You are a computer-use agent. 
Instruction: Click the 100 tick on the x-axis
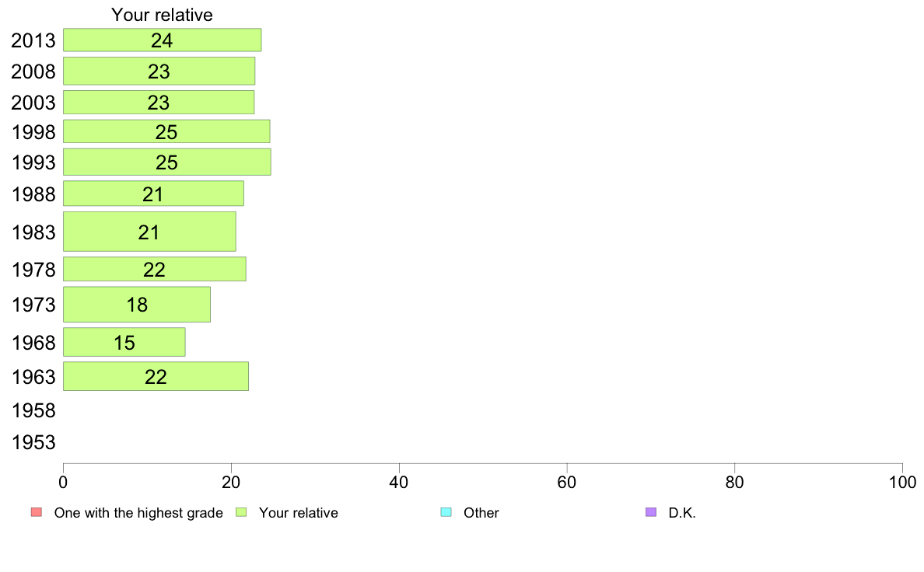point(902,483)
